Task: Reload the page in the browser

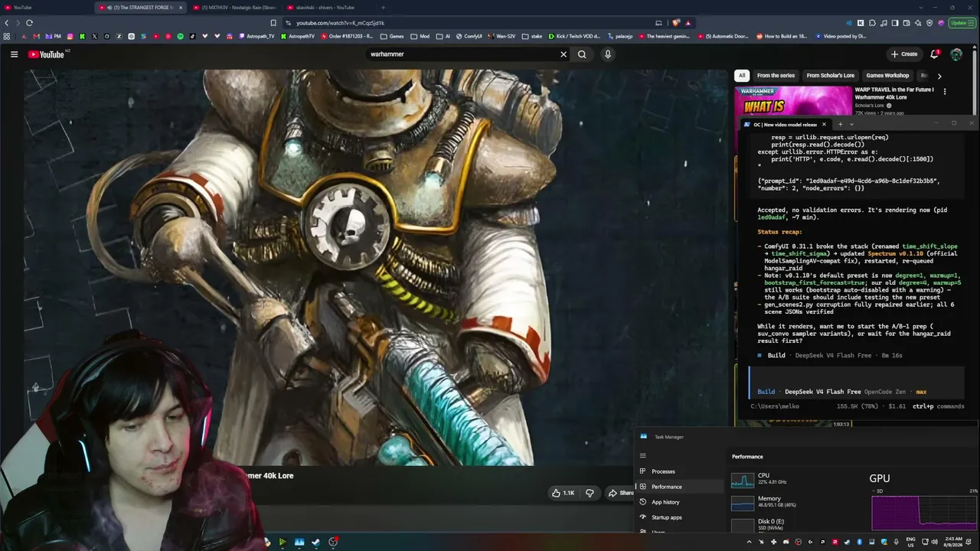Action: point(29,23)
